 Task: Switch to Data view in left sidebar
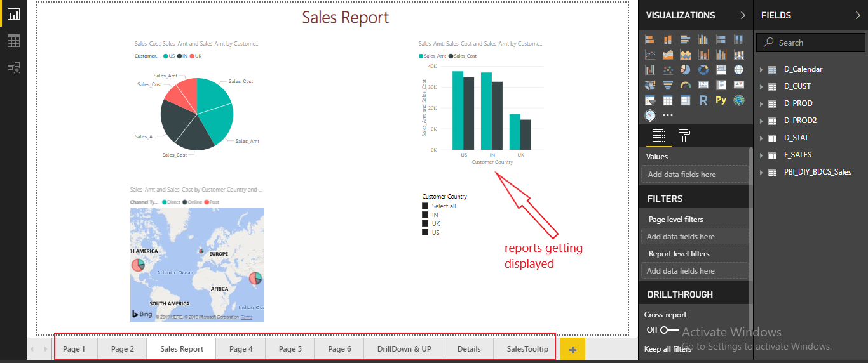[x=13, y=41]
